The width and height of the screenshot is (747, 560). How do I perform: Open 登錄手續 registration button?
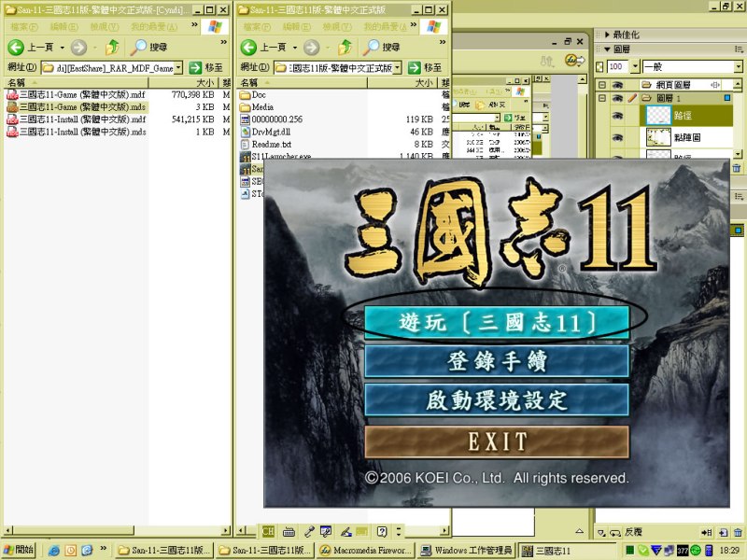click(497, 361)
